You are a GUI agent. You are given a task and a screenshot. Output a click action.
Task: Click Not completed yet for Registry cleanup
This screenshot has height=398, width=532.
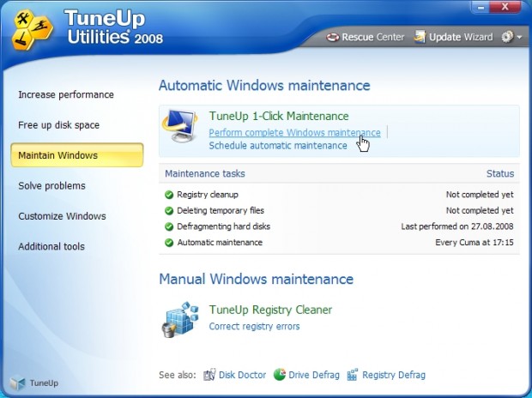480,195
